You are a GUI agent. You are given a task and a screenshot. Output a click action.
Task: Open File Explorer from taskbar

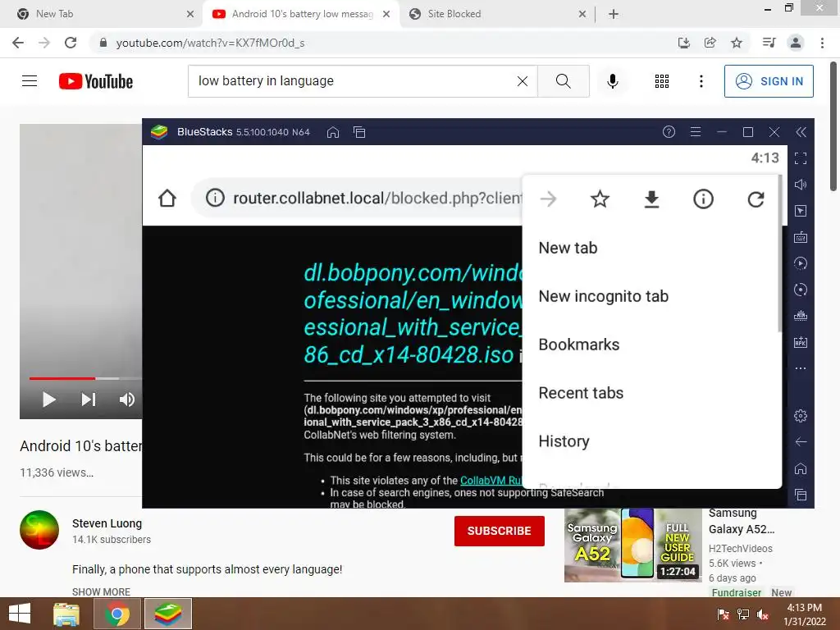click(x=66, y=614)
